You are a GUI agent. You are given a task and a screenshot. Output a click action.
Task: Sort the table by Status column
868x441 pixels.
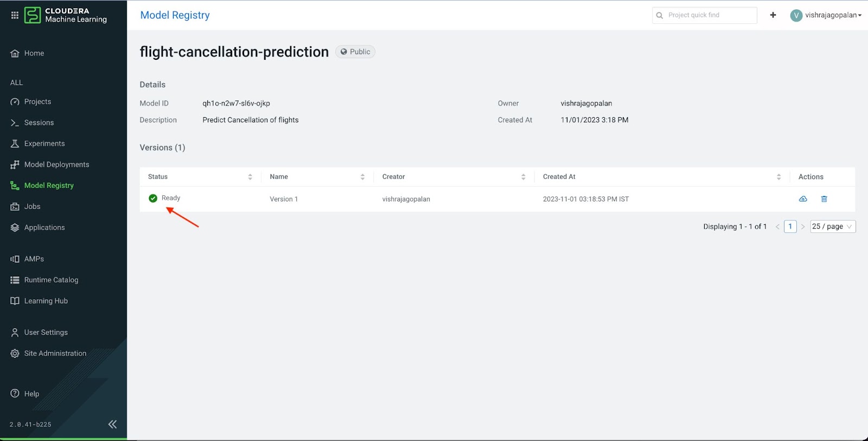[x=250, y=177]
